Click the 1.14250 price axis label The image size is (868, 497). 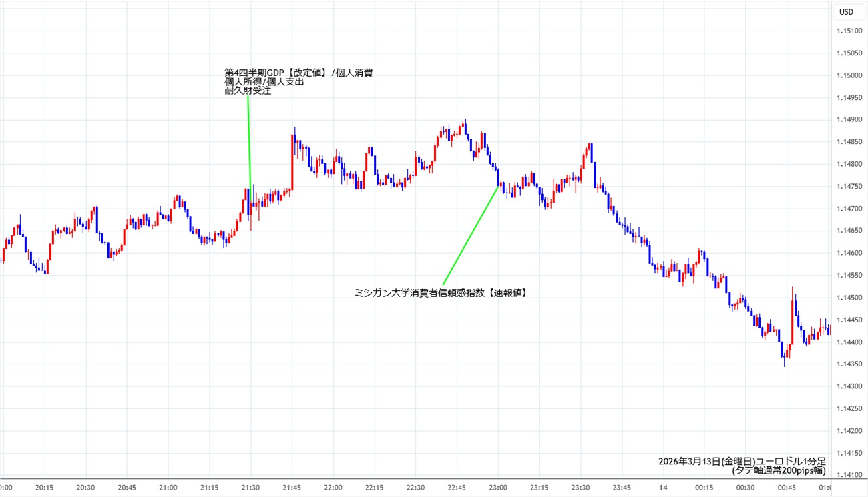(849, 408)
